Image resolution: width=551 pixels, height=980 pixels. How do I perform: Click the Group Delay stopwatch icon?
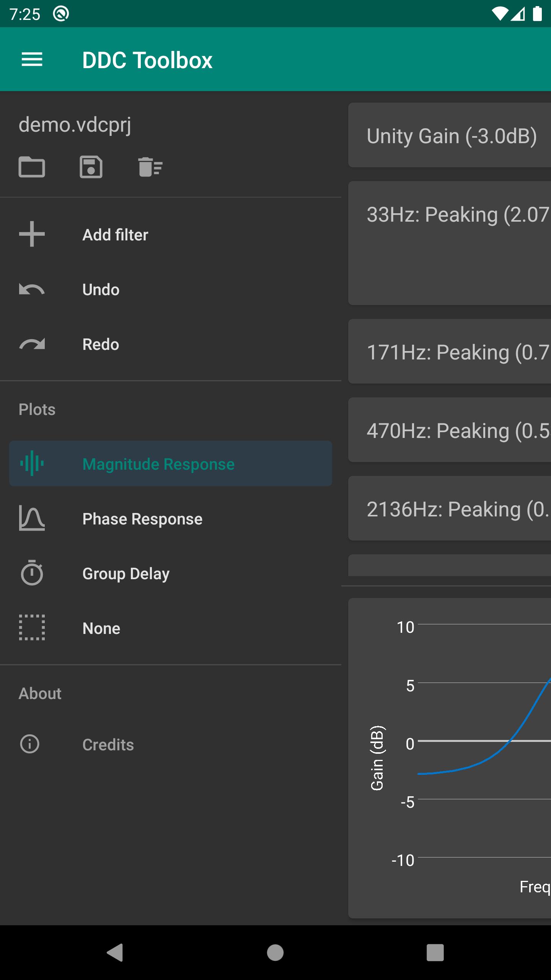pos(32,573)
